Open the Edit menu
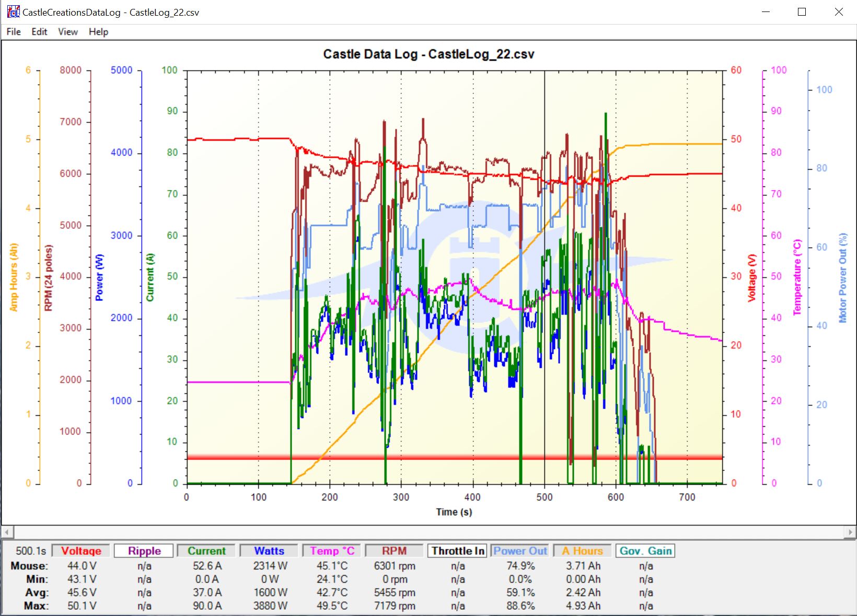Image resolution: width=857 pixels, height=616 pixels. 39,32
